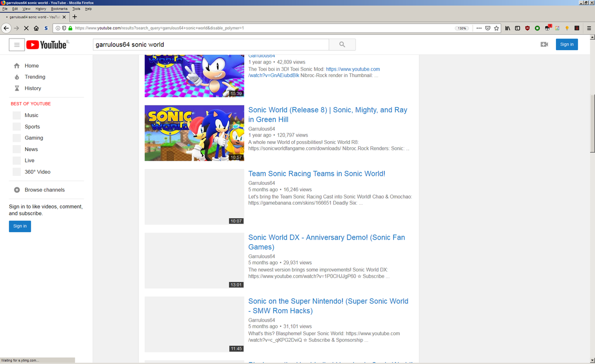The width and height of the screenshot is (595, 364).
Task: Open Sonic World (Release 8) video title
Action: [328, 115]
